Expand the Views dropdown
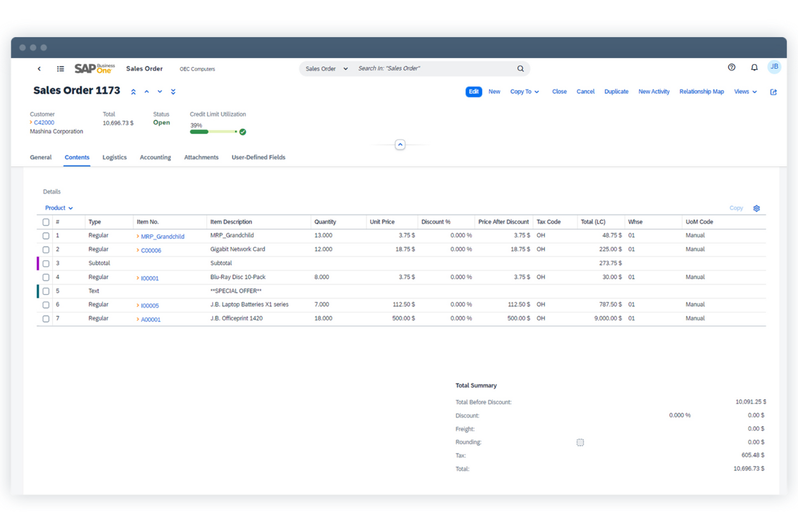The height and width of the screenshot is (532, 798). (x=745, y=92)
